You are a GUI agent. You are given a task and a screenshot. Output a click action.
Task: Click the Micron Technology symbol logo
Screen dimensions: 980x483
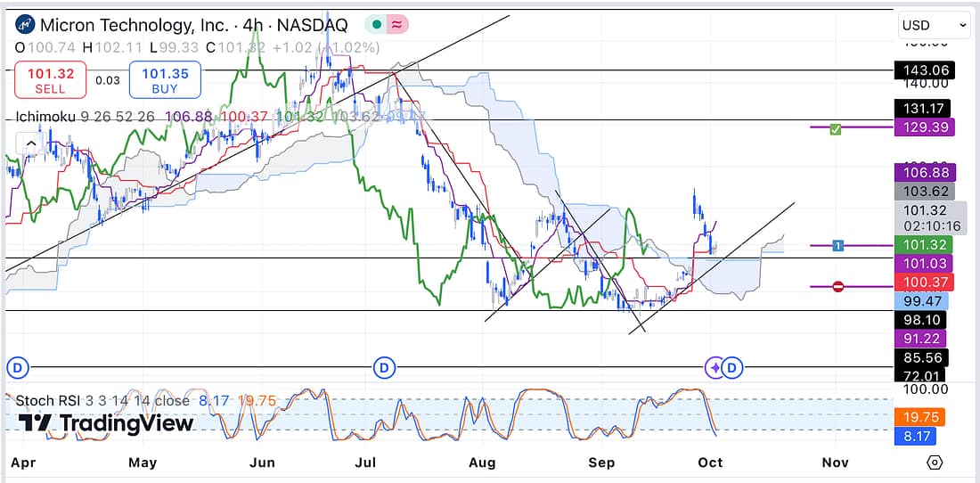coord(26,25)
